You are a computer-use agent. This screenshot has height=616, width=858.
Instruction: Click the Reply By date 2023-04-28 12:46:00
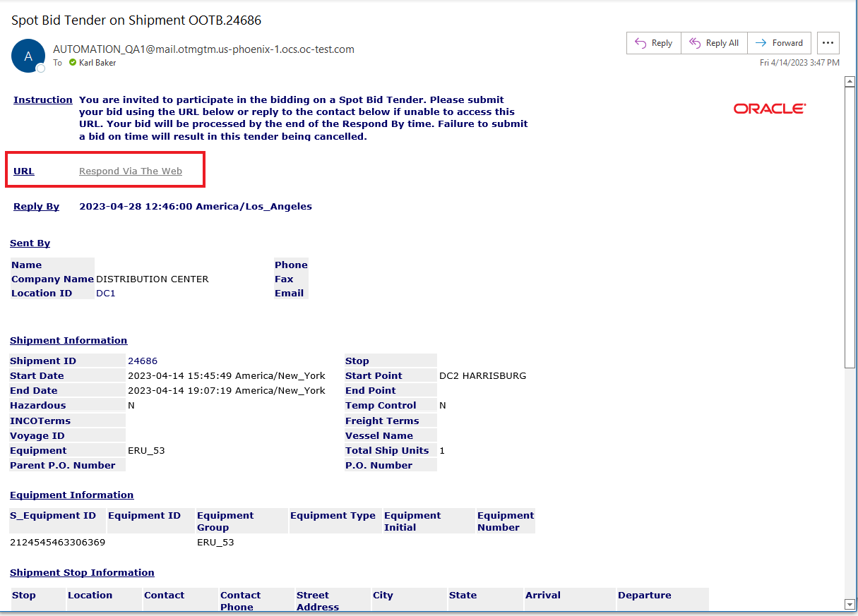[x=196, y=206]
